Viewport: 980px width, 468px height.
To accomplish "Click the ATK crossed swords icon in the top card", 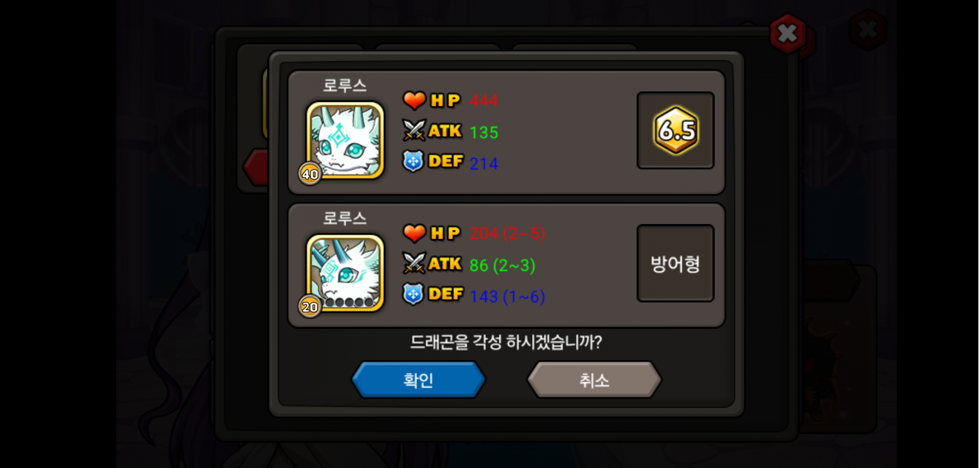I will [x=414, y=130].
